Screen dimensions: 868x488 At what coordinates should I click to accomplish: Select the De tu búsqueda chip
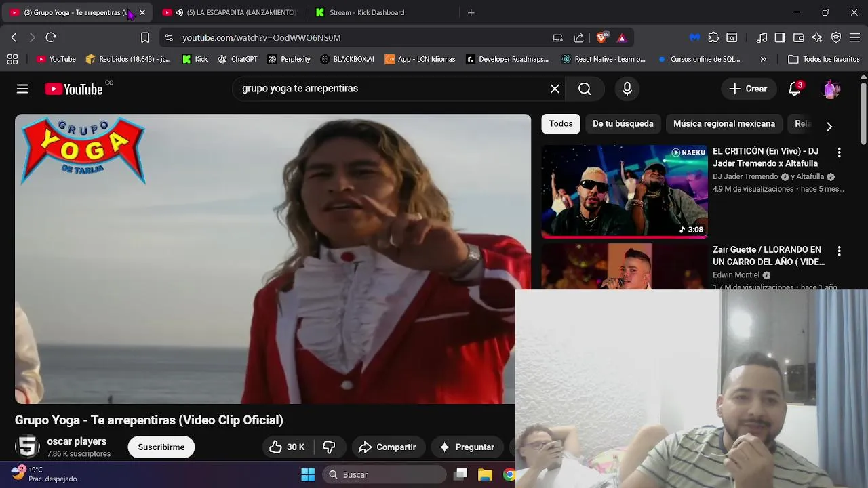point(623,123)
